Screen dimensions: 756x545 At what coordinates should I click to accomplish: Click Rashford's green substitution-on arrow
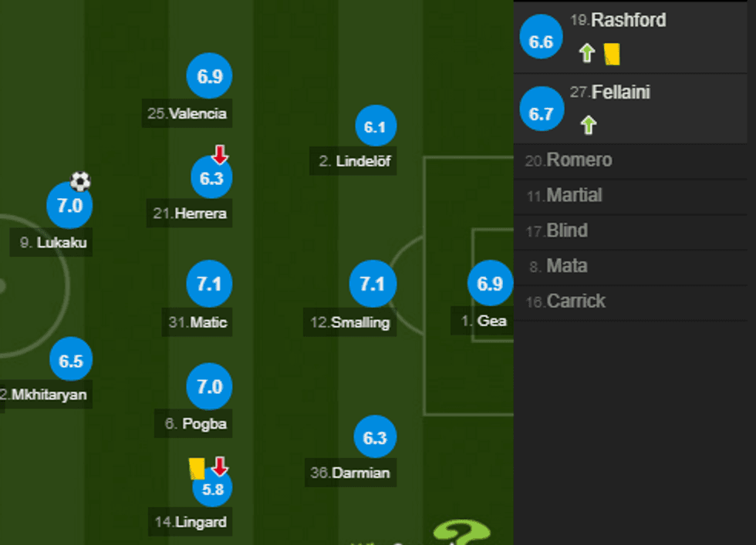(x=587, y=52)
